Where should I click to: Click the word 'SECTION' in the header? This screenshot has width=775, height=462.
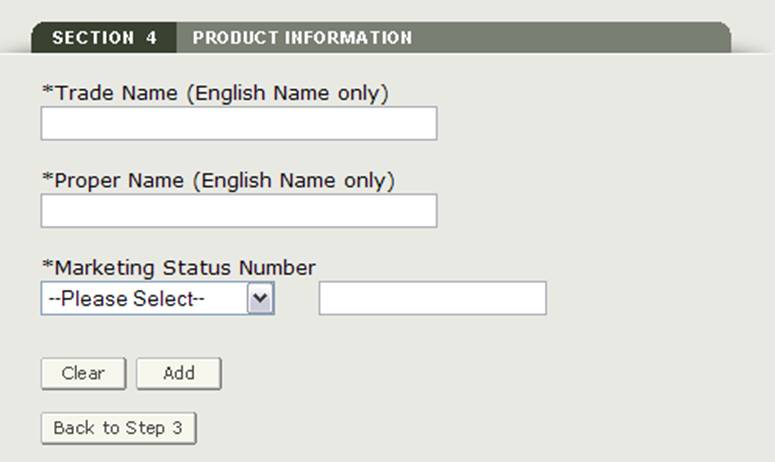[x=92, y=38]
